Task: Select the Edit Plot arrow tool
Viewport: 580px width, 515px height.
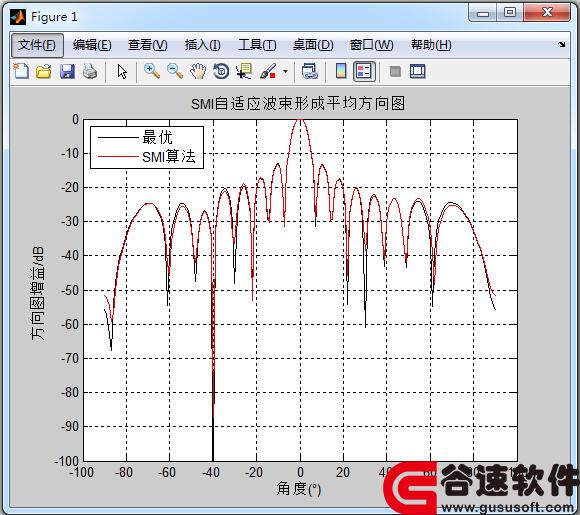Action: pos(122,71)
